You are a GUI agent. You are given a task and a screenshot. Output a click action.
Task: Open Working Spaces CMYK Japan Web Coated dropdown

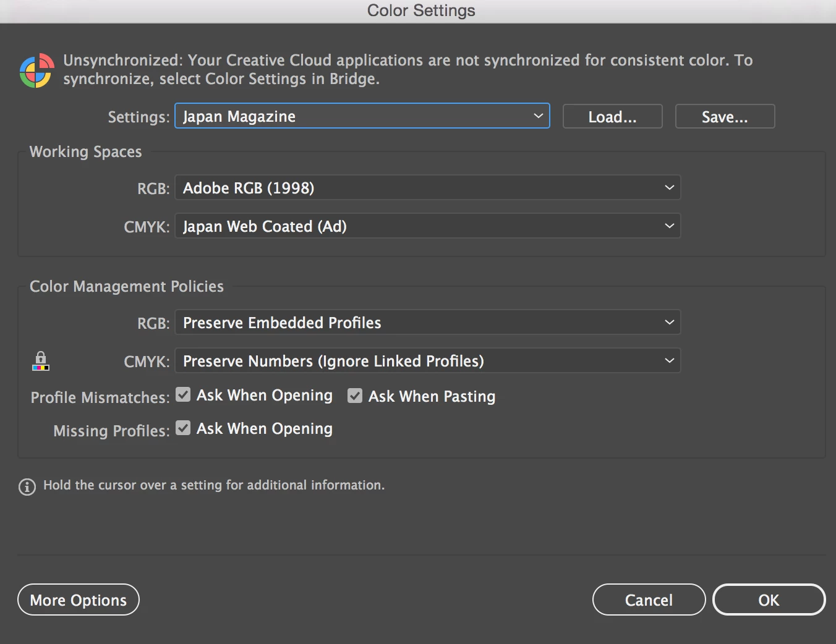pos(428,226)
